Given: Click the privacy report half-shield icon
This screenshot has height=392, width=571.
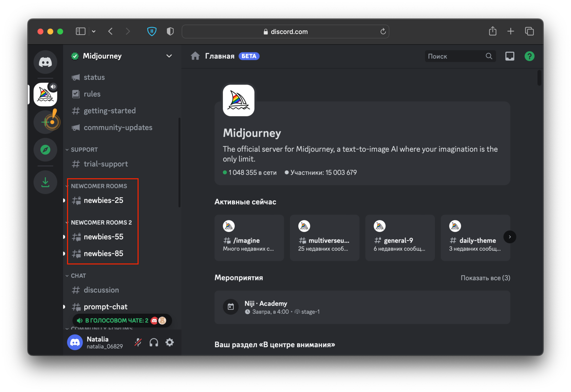Looking at the screenshot, I should (170, 32).
